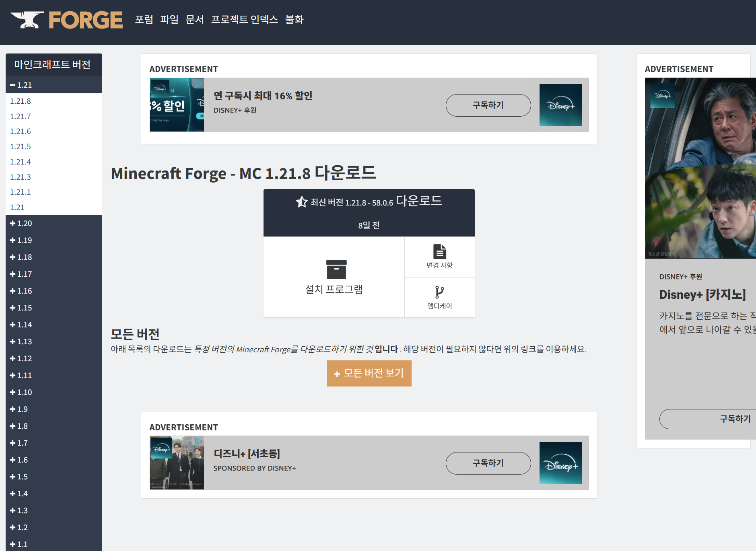Expand the 1.10 version group
This screenshot has height=551, width=756.
tap(54, 392)
